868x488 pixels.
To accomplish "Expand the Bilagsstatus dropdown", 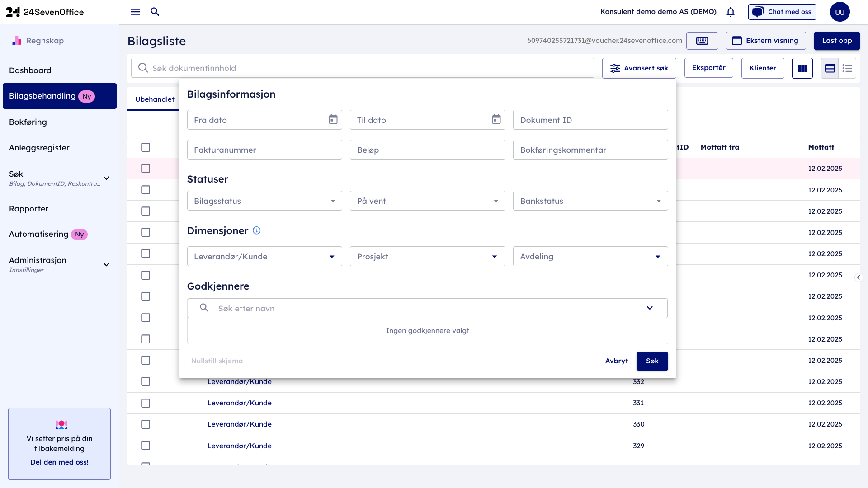I will point(264,201).
